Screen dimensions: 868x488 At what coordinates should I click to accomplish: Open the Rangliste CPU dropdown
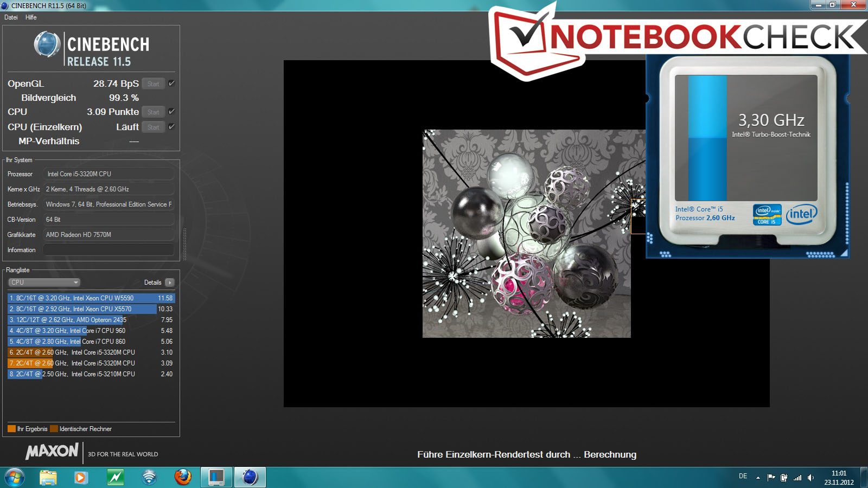pyautogui.click(x=44, y=282)
